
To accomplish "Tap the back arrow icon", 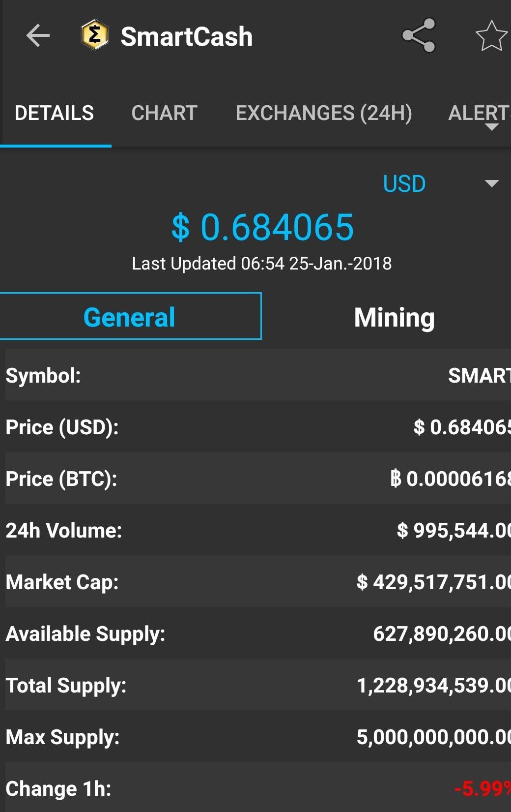I will pos(38,36).
